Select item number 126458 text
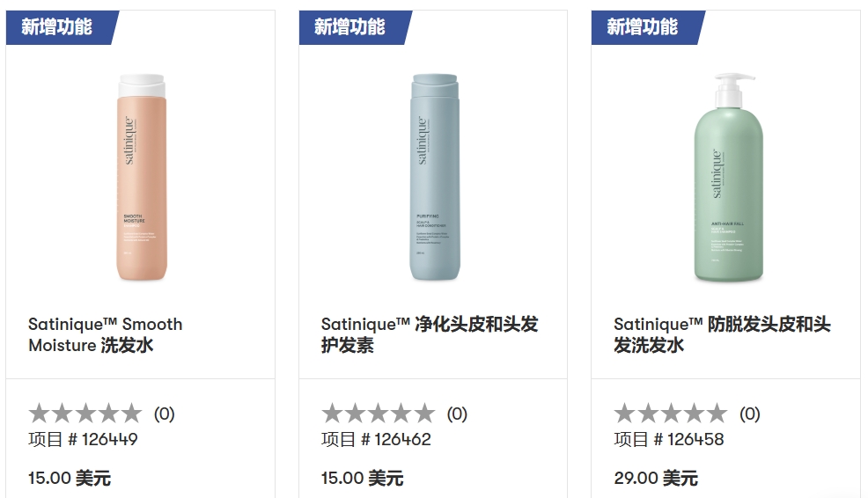 [x=669, y=439]
